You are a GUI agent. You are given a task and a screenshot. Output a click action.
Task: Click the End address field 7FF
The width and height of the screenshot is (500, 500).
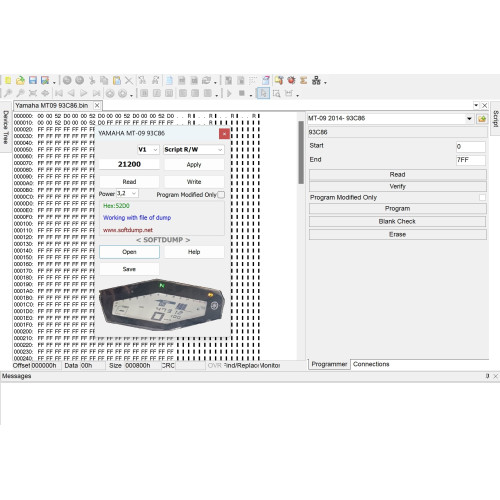[x=470, y=160]
